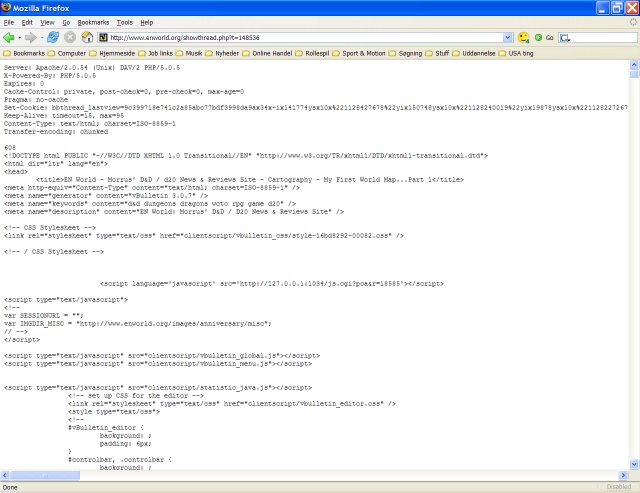Click the Stop loading icon
The height and width of the screenshot is (493, 640).
pyautogui.click(x=70, y=38)
